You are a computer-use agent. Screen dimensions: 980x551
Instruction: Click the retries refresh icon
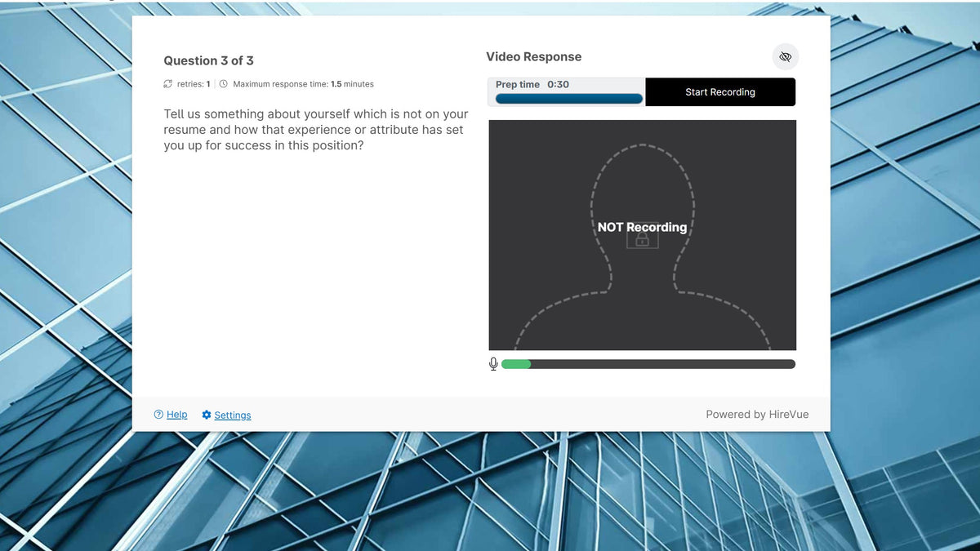click(168, 84)
